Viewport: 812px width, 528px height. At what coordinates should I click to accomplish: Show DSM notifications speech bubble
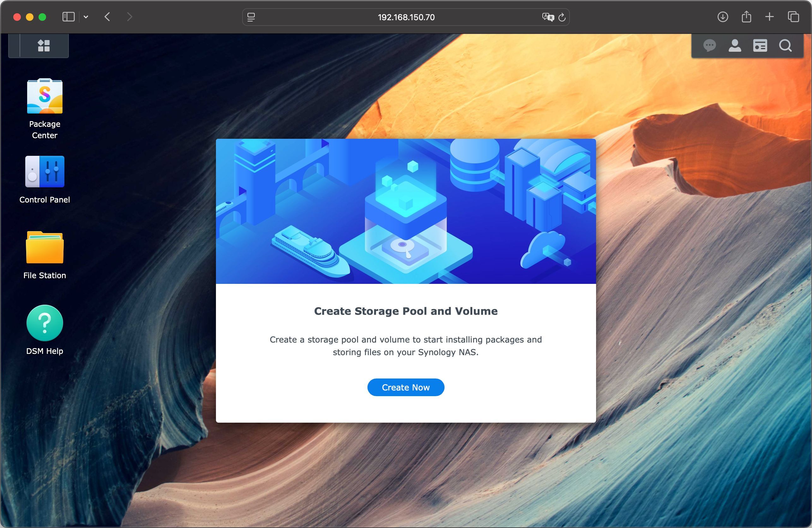pyautogui.click(x=709, y=46)
